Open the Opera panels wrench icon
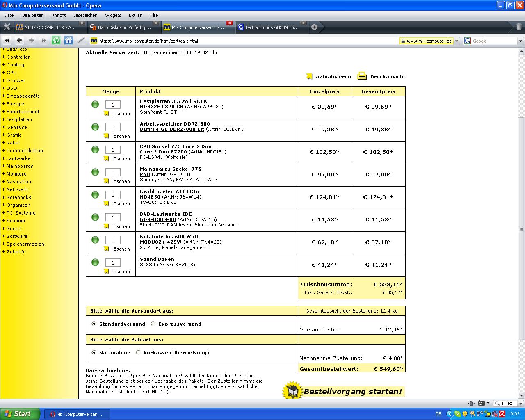This screenshot has width=525, height=420. click(x=7, y=27)
